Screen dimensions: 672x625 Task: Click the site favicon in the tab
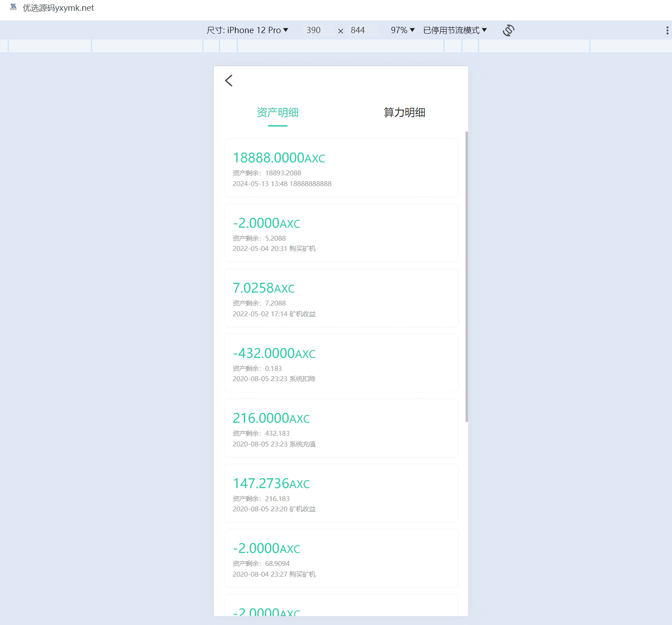point(13,7)
